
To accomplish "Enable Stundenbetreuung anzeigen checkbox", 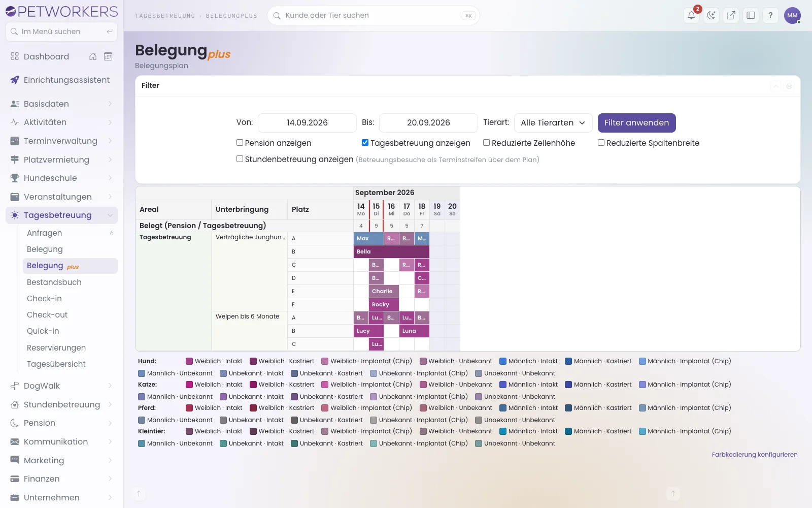I will [x=240, y=159].
